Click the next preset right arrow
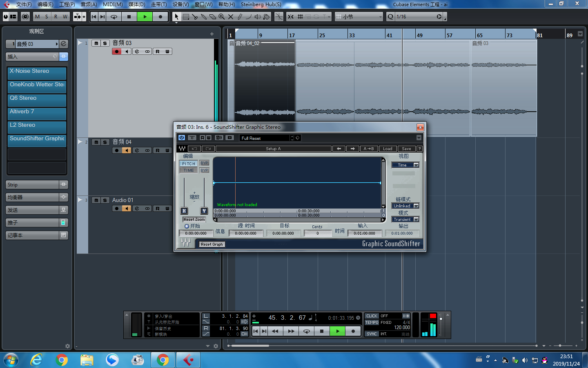588x368 pixels. (x=352, y=149)
